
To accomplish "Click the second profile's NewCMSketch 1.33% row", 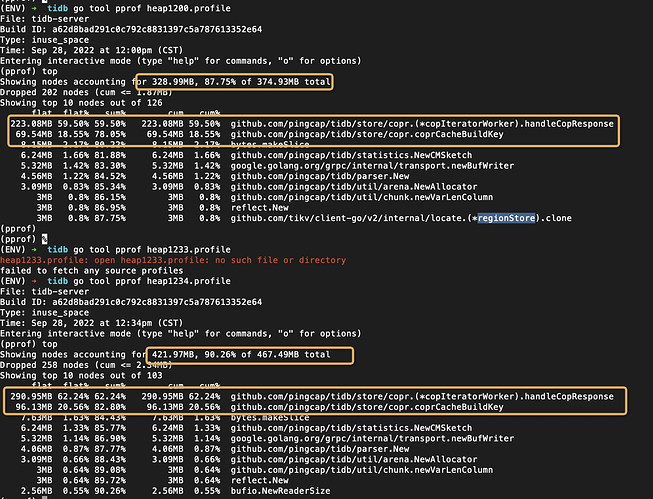I will pyautogui.click(x=247, y=428).
